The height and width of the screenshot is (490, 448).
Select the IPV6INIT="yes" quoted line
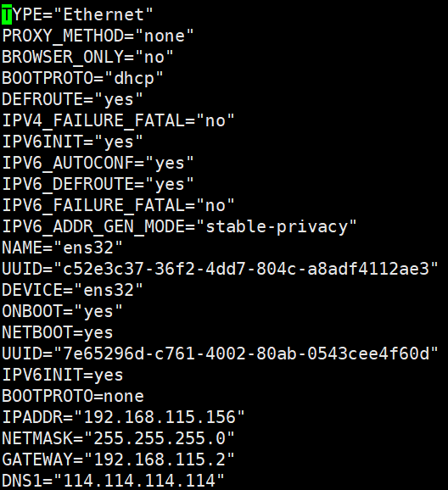[72, 142]
